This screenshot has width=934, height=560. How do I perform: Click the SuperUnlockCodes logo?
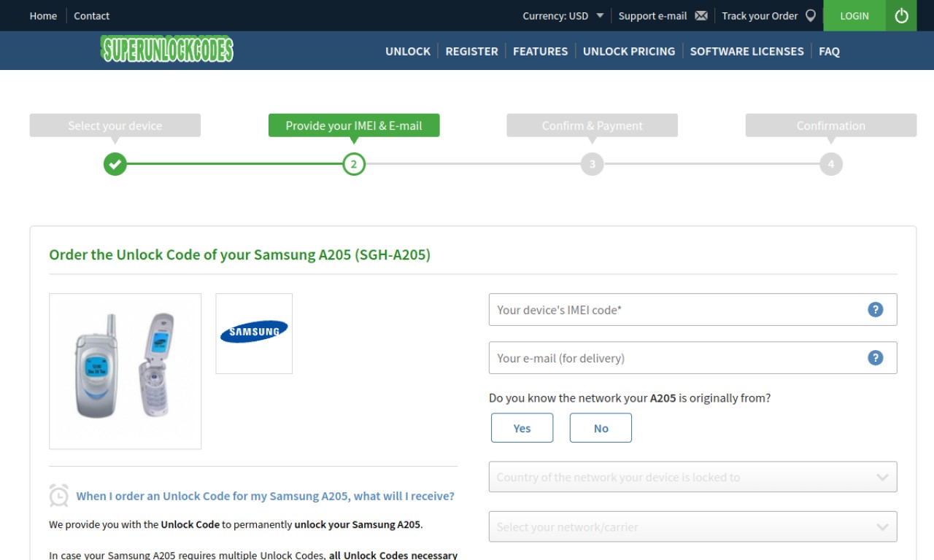pos(167,50)
